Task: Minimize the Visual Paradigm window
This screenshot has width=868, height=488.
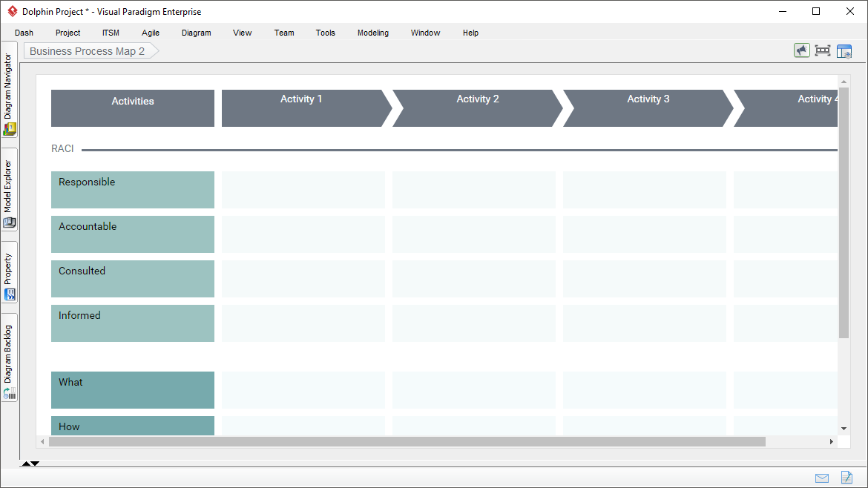Action: coord(783,12)
